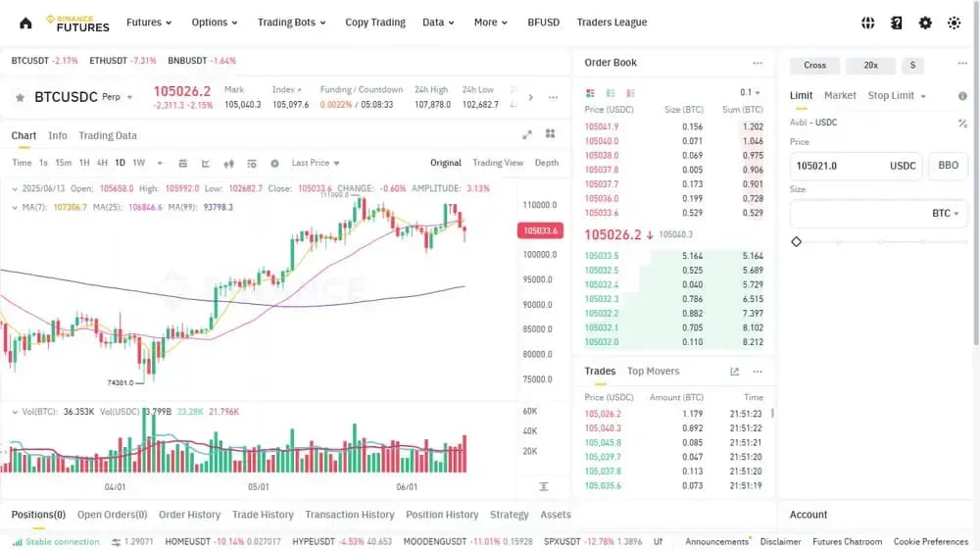Click the Price input field
Screen dimensions: 980x551
(855, 167)
